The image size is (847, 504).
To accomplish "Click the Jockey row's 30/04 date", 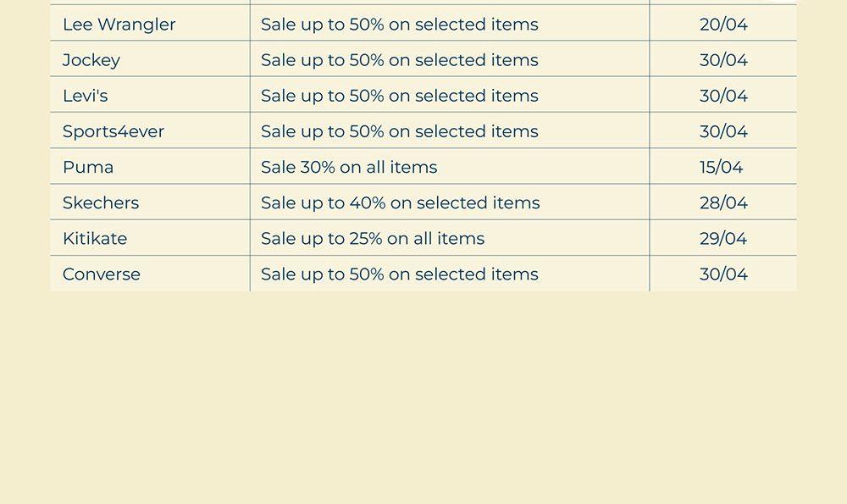I will [723, 60].
